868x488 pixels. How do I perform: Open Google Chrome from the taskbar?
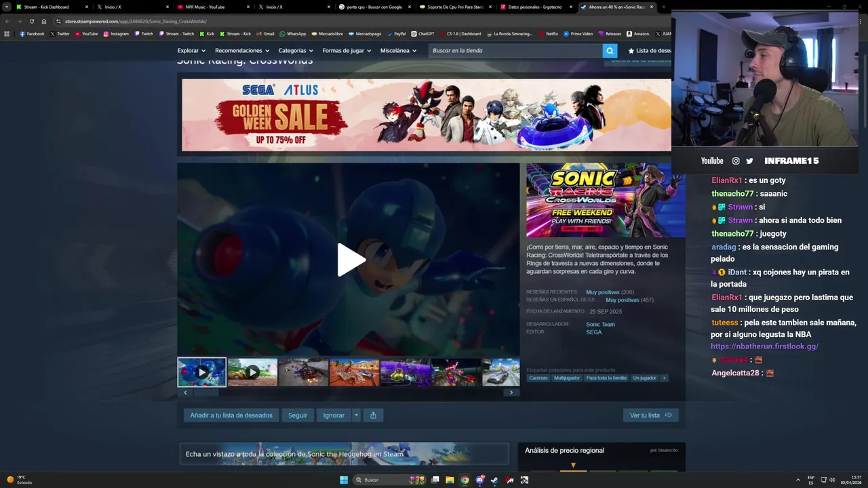click(465, 480)
